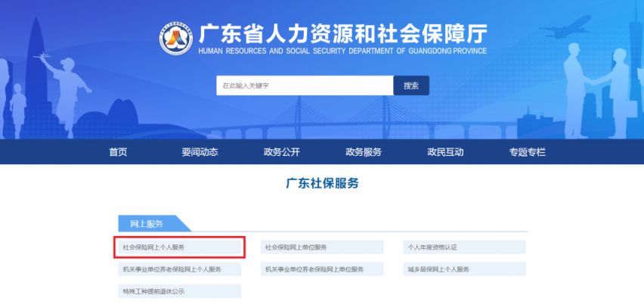Open 社会保险网上个人服务 link

click(x=180, y=247)
